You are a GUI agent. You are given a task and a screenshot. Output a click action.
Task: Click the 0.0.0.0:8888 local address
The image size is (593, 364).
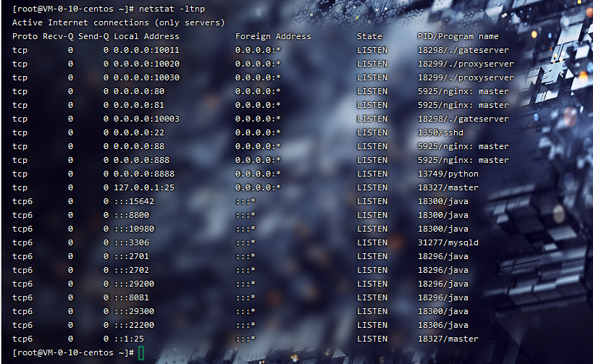pos(144,174)
